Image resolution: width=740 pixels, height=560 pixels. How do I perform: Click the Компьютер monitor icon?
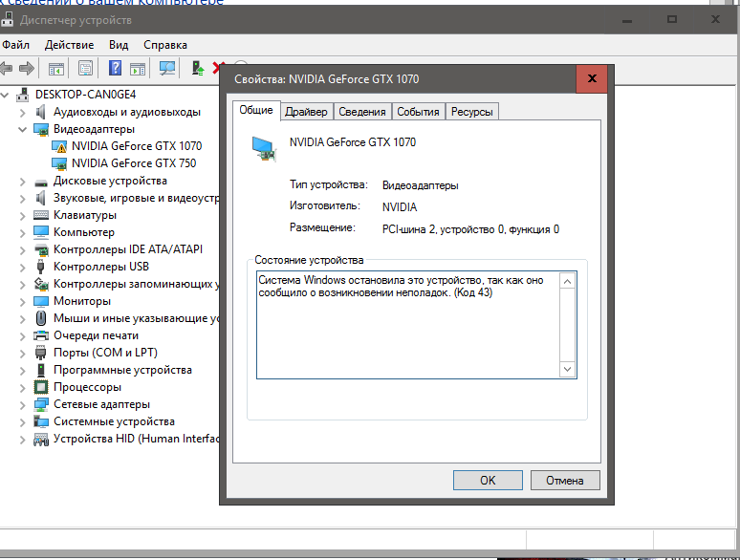[41, 232]
